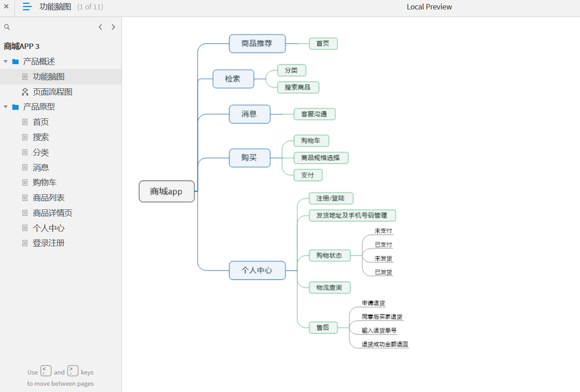Toggle the sitemap hamburger menu icon
580x392 pixels.
[x=27, y=7]
